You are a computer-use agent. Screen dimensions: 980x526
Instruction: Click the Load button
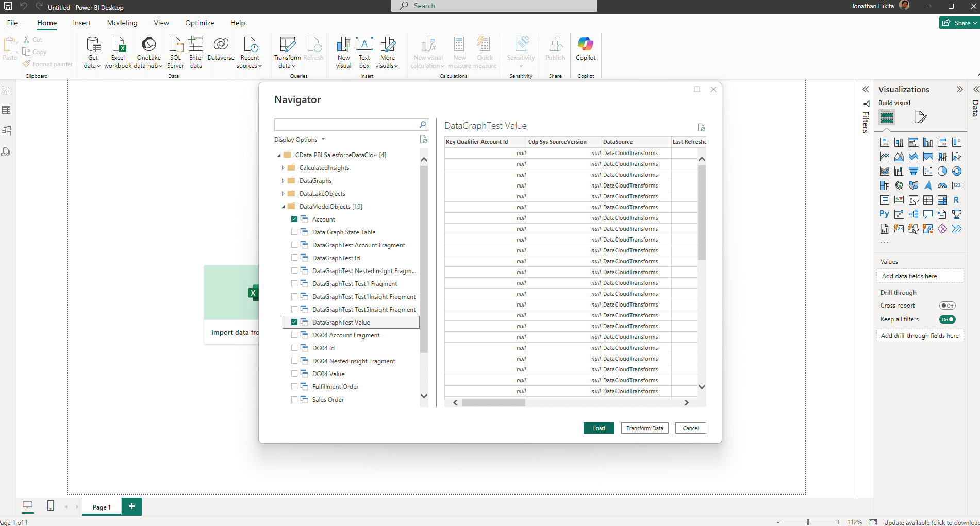coord(599,428)
